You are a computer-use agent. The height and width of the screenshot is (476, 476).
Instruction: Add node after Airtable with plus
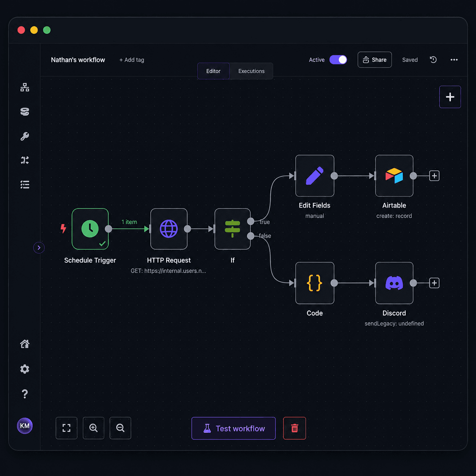click(x=434, y=176)
